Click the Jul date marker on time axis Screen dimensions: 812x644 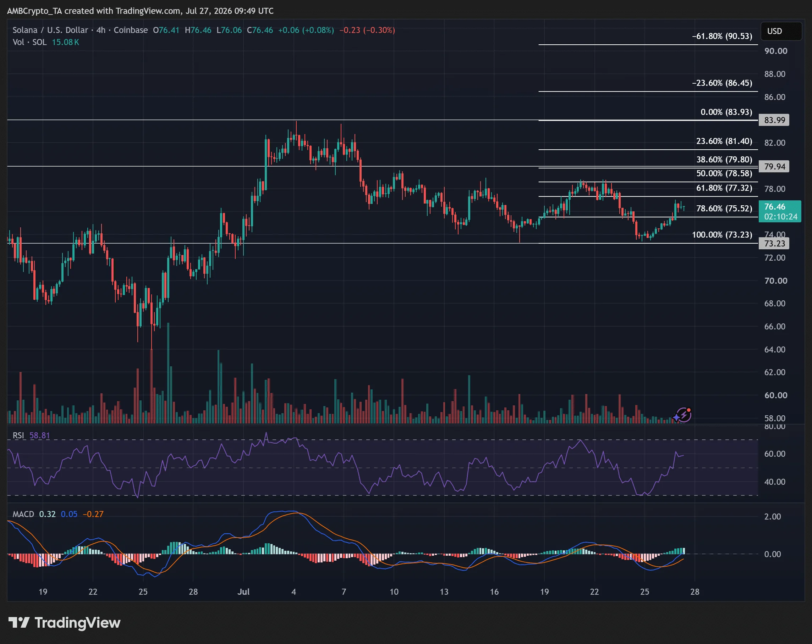[243, 592]
